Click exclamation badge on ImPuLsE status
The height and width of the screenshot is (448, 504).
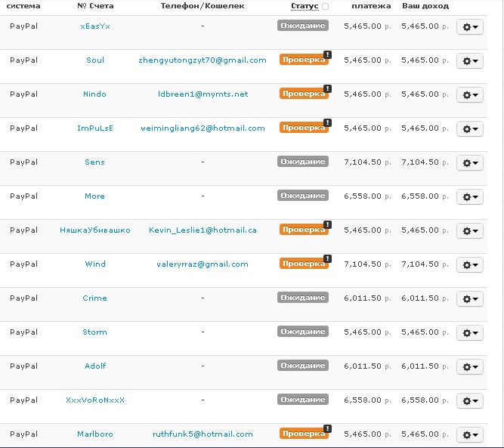(327, 123)
